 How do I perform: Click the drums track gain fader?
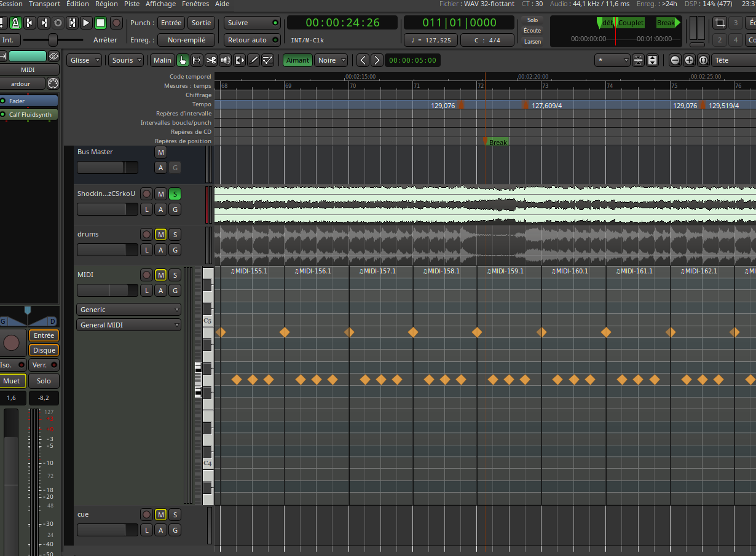pos(107,249)
